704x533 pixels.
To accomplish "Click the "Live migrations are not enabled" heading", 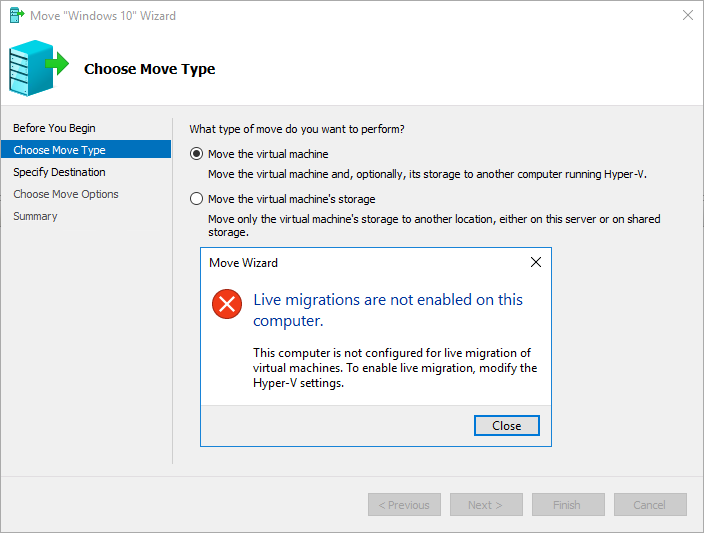I will (388, 310).
